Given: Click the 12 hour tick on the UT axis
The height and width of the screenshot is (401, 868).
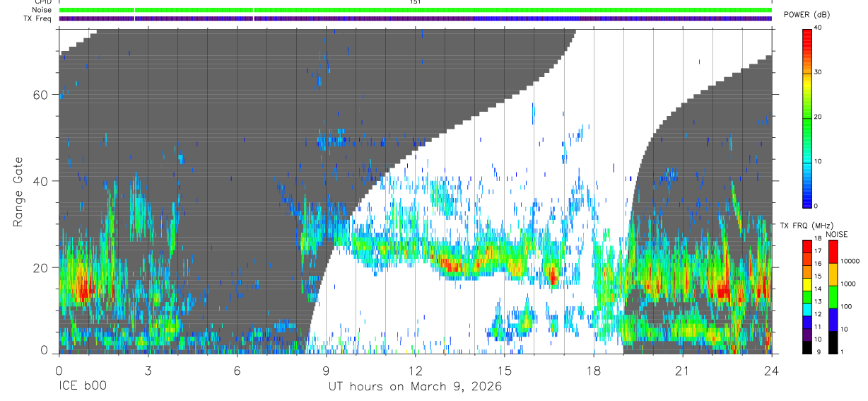Looking at the screenshot, I should coord(415,371).
